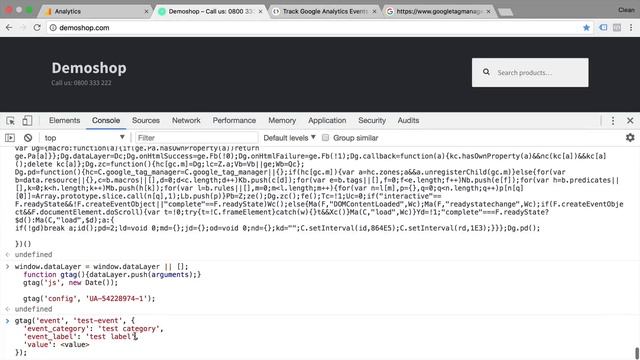Select the Console panel tab
Image resolution: width=640 pixels, height=360 pixels.
[x=106, y=120]
